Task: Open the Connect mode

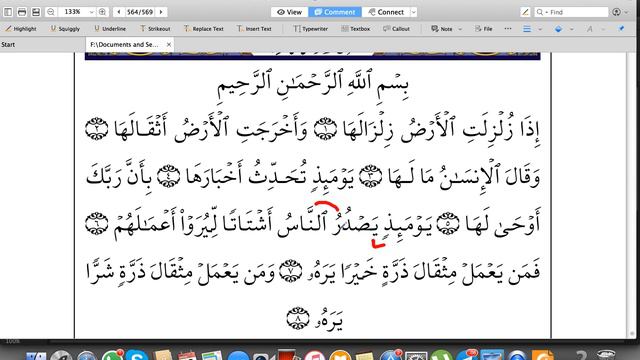Action: (x=386, y=12)
